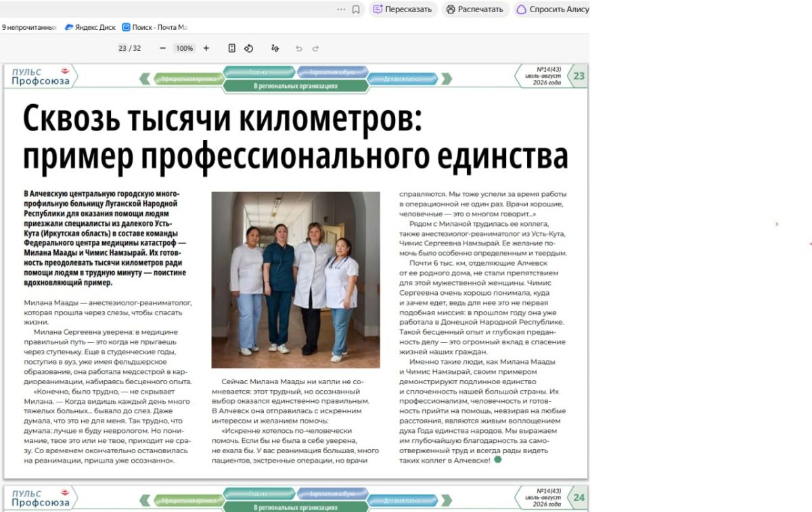Open the Главное section tab on page 23
The image size is (812, 512).
coord(259,72)
